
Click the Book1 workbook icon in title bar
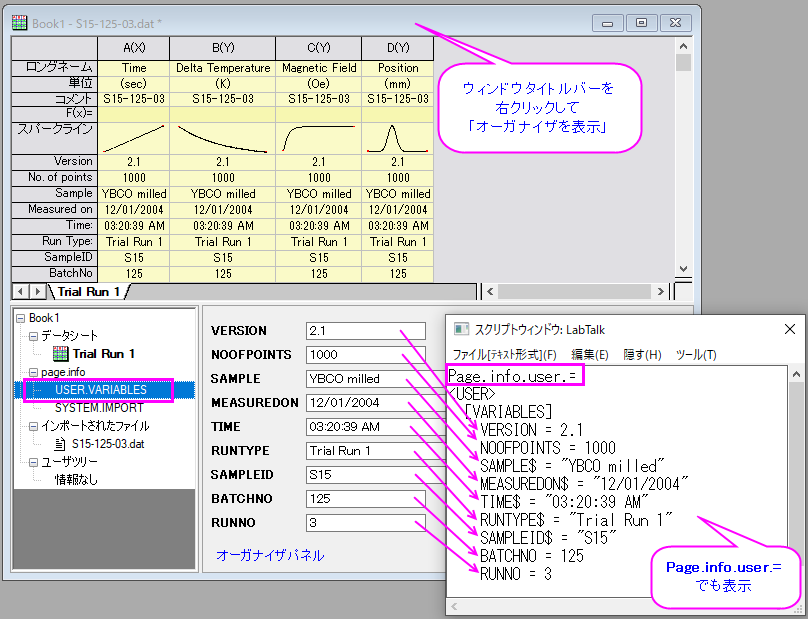[20, 23]
